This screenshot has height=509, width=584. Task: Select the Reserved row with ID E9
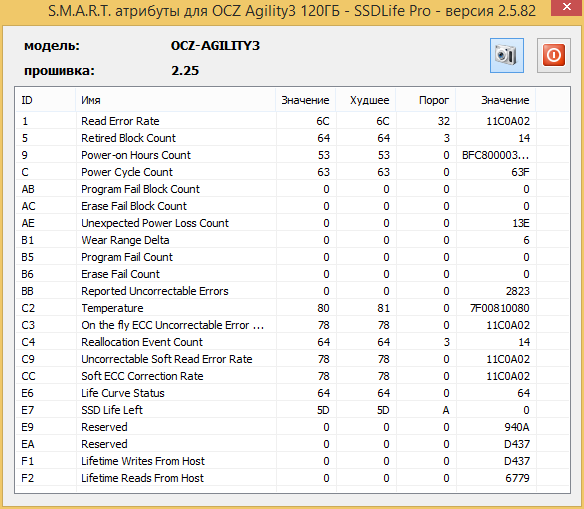tap(292, 427)
